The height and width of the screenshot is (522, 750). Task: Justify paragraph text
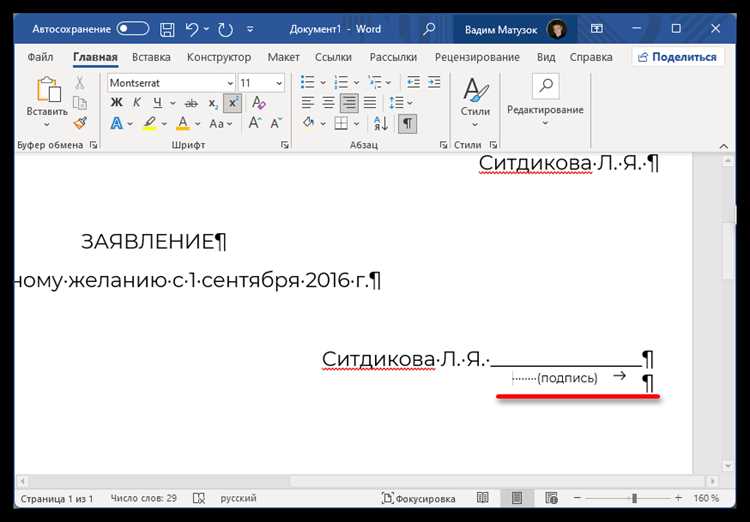pos(370,102)
